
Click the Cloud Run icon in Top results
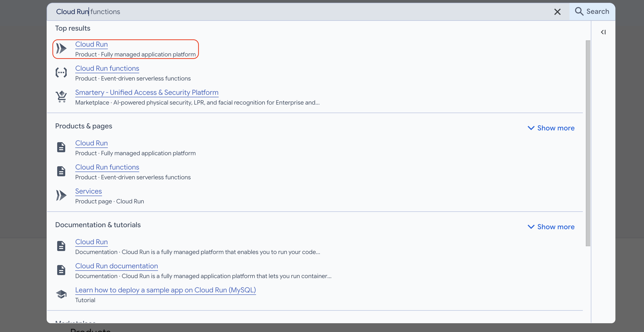[x=61, y=48]
